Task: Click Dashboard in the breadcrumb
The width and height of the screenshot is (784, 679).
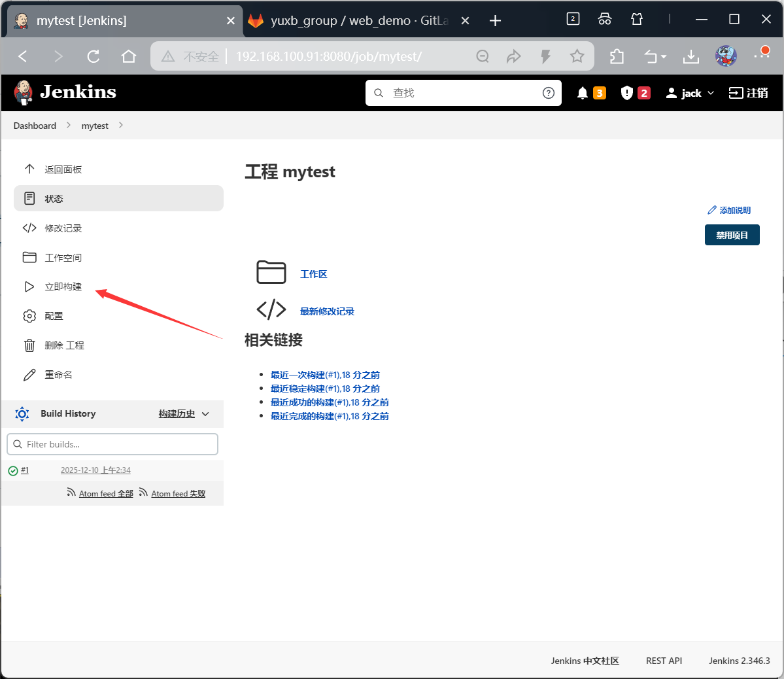Action: 35,126
